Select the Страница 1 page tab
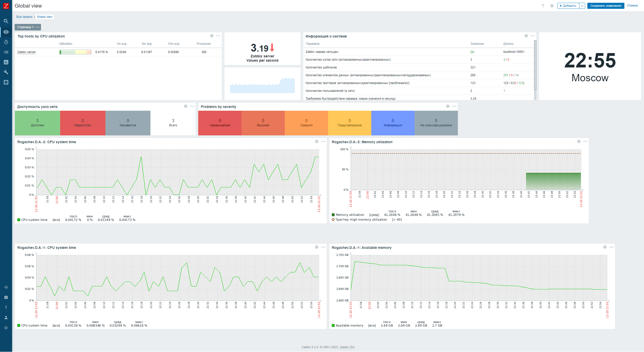 (x=25, y=27)
